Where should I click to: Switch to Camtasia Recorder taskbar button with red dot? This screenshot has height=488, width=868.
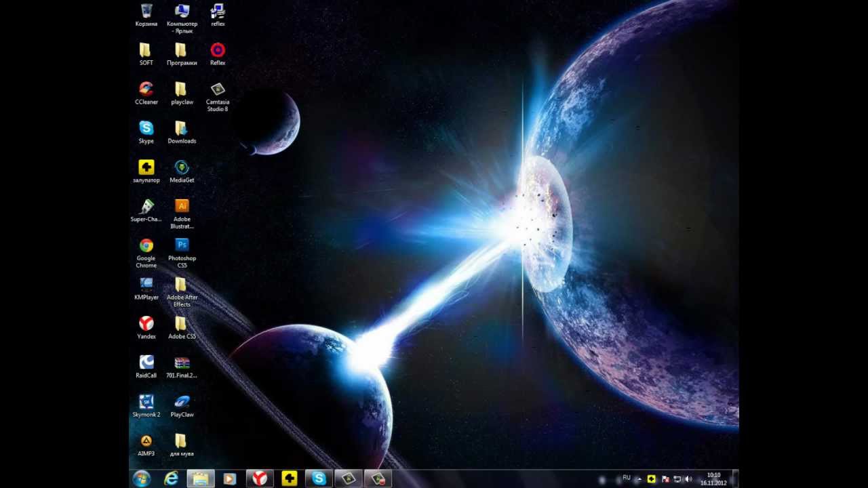pos(378,479)
